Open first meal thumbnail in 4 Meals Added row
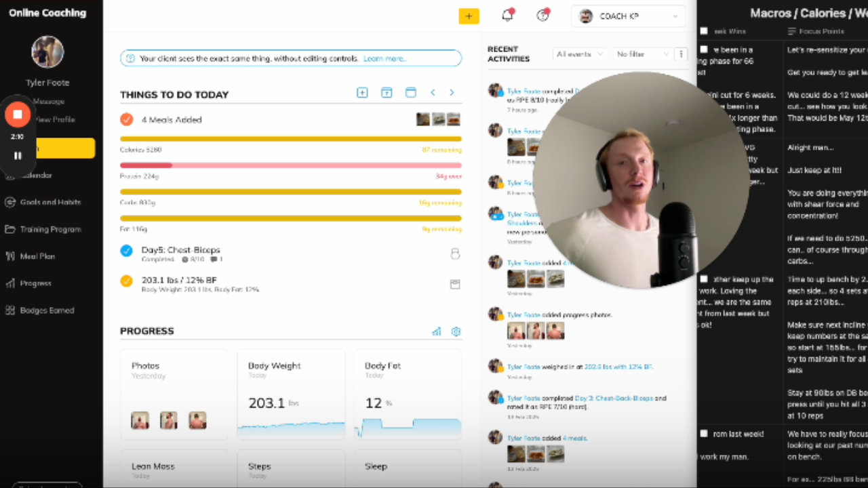 click(423, 119)
